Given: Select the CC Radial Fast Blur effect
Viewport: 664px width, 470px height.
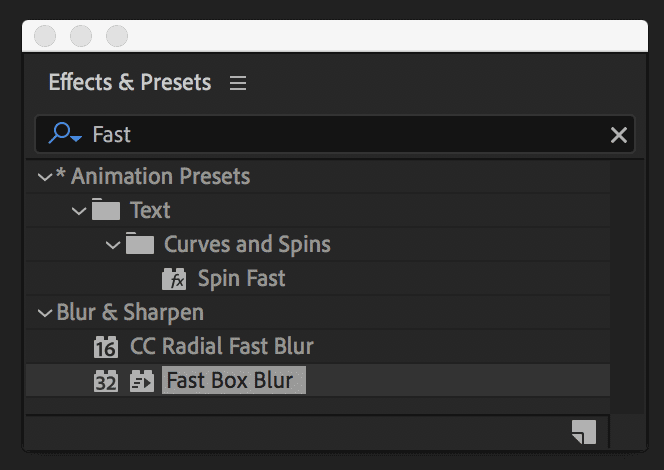Looking at the screenshot, I should (x=221, y=347).
